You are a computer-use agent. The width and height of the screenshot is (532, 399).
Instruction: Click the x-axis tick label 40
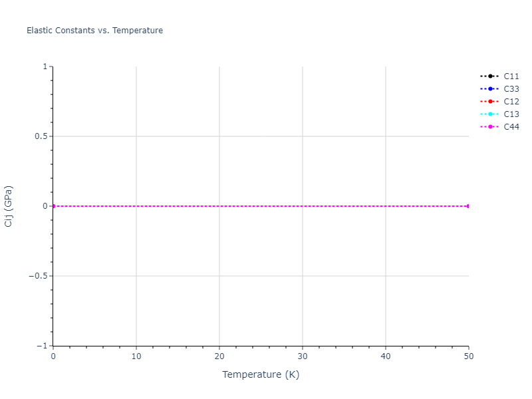[x=386, y=356]
